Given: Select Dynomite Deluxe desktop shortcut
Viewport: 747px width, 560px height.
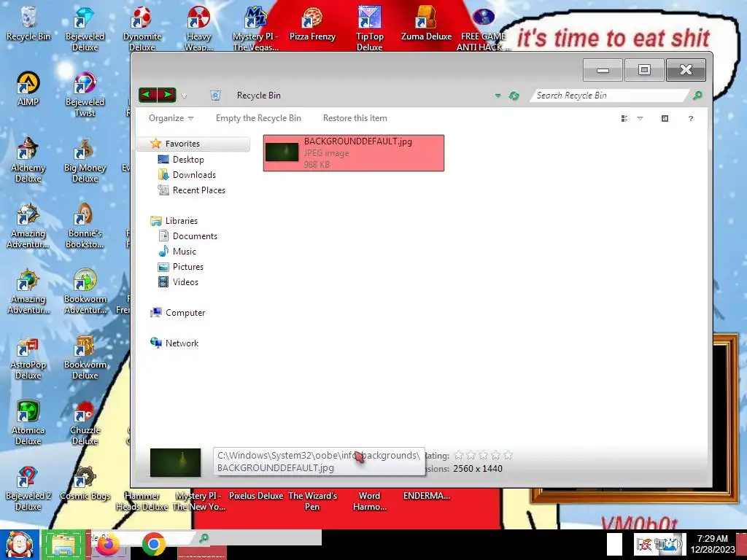Looking at the screenshot, I should (142, 28).
